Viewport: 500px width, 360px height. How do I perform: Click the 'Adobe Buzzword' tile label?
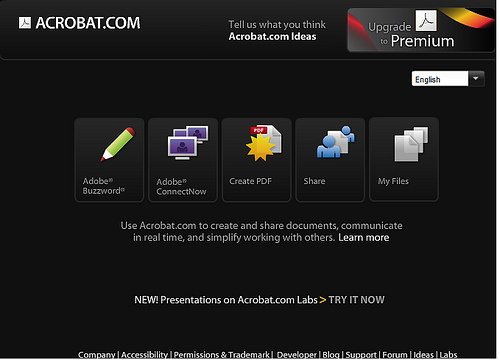click(x=103, y=186)
